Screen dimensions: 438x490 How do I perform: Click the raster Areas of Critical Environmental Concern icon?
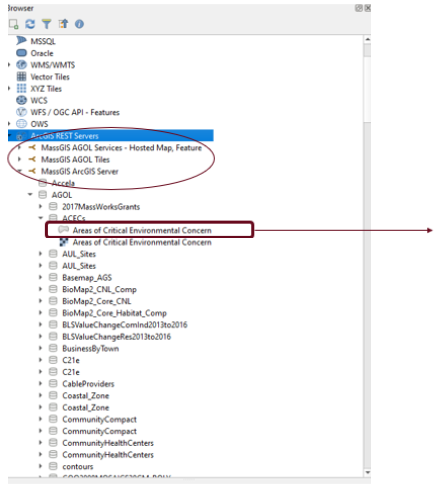[64, 242]
